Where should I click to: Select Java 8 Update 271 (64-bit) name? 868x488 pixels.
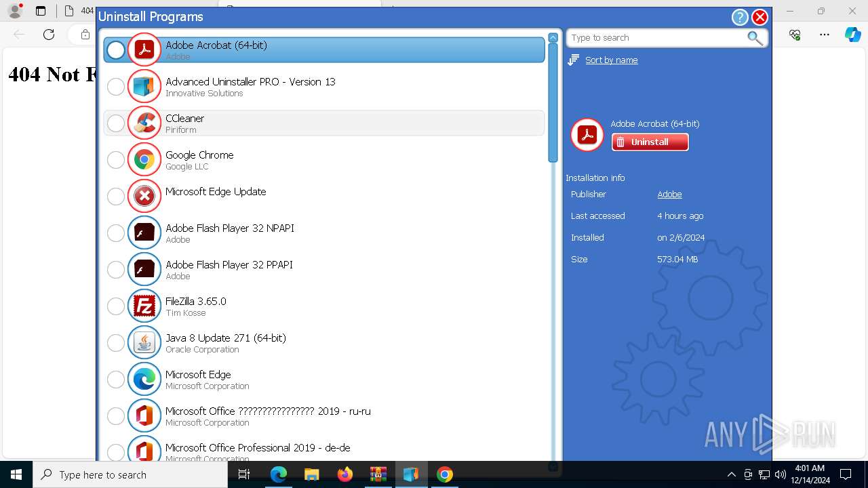point(226,338)
